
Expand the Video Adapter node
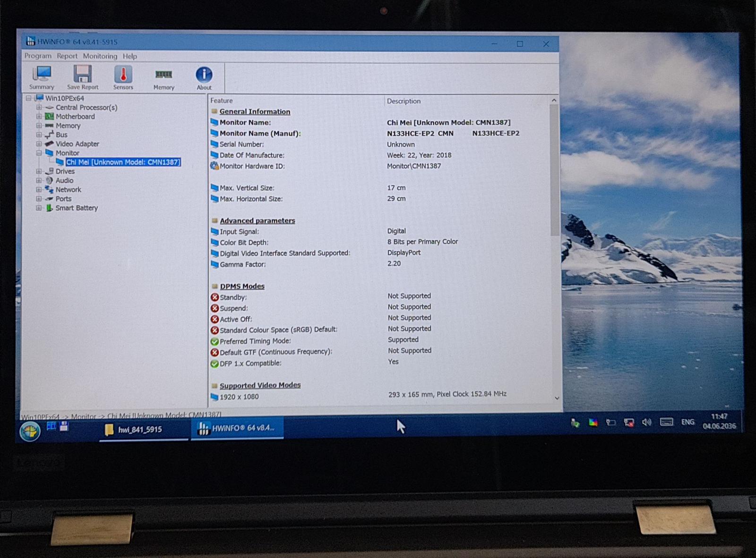[x=39, y=144]
